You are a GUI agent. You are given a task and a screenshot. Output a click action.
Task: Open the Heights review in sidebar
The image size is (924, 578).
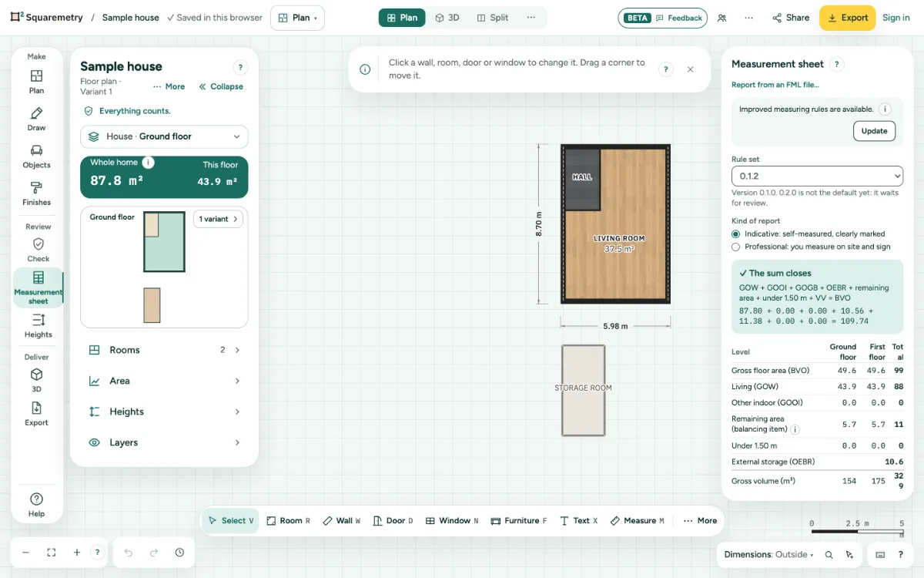tap(38, 325)
